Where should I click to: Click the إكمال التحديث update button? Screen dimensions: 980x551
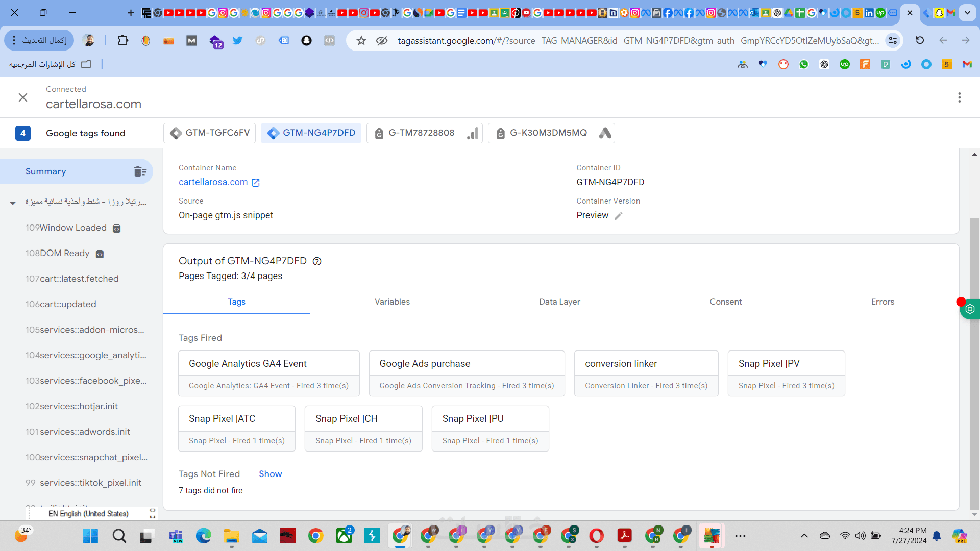coord(39,40)
